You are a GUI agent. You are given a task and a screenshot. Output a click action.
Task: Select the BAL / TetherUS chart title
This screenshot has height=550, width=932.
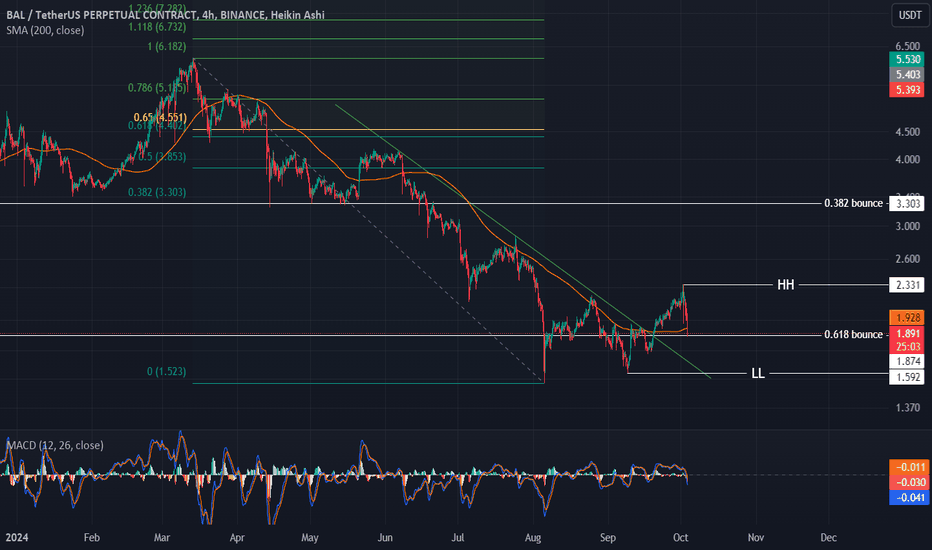tap(165, 15)
